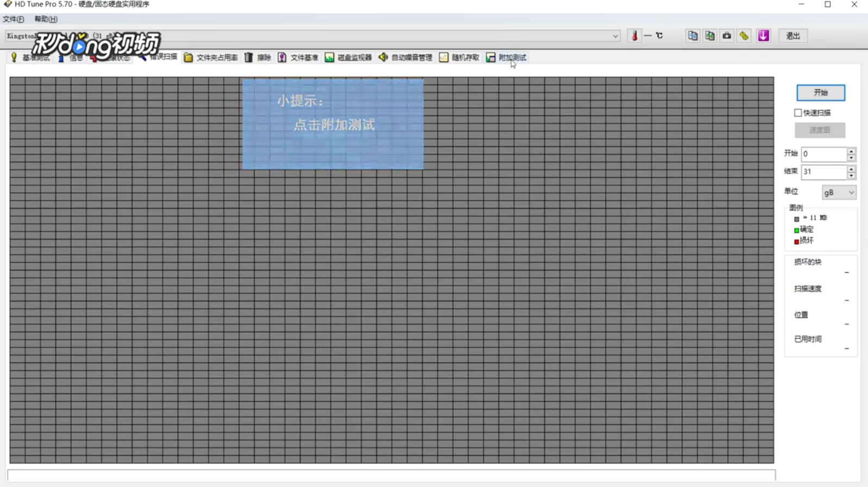Click the 开始 start scan button
The image size is (868, 487).
pos(820,93)
